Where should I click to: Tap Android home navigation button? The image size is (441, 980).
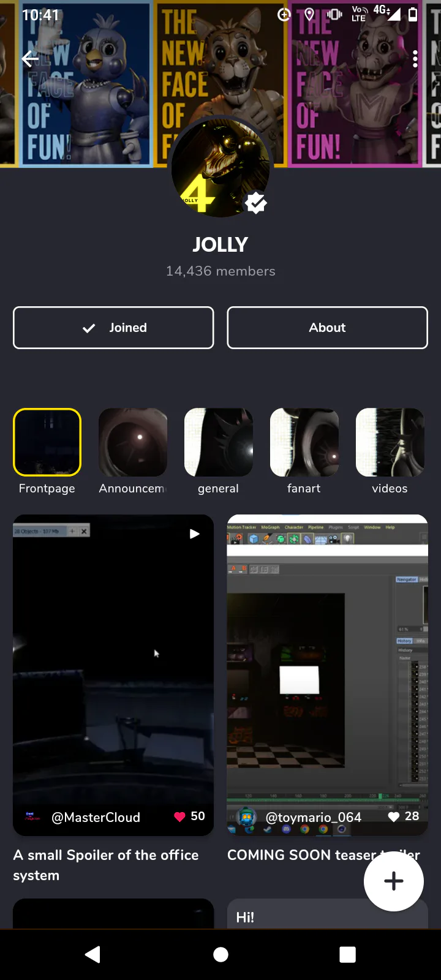click(221, 954)
